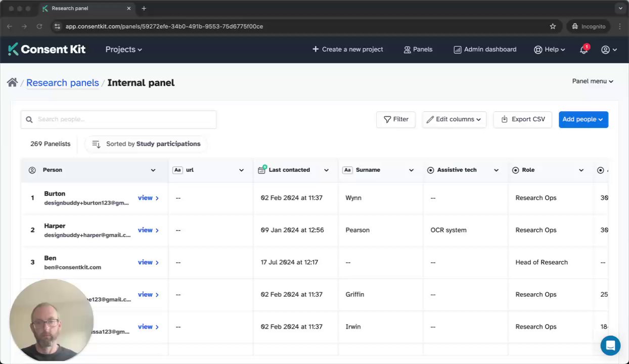Click the home icon in breadcrumb

click(x=12, y=82)
